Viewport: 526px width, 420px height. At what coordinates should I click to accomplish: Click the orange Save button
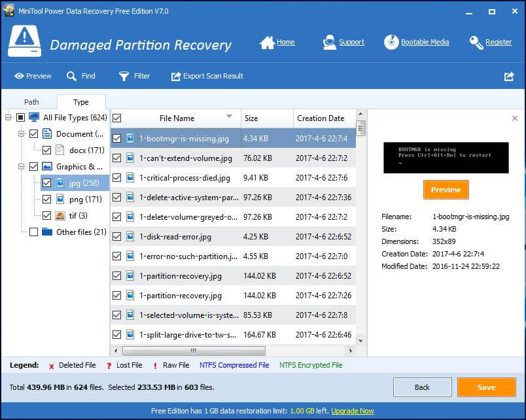[x=486, y=387]
